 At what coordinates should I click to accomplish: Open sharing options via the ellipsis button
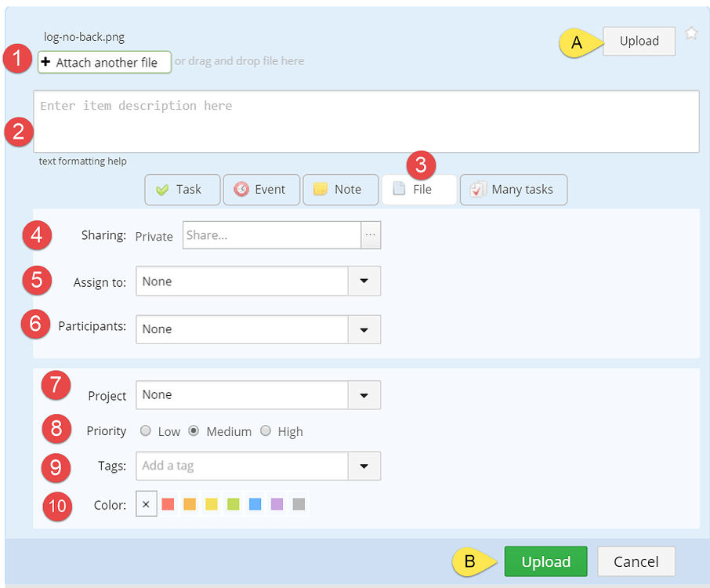point(371,235)
